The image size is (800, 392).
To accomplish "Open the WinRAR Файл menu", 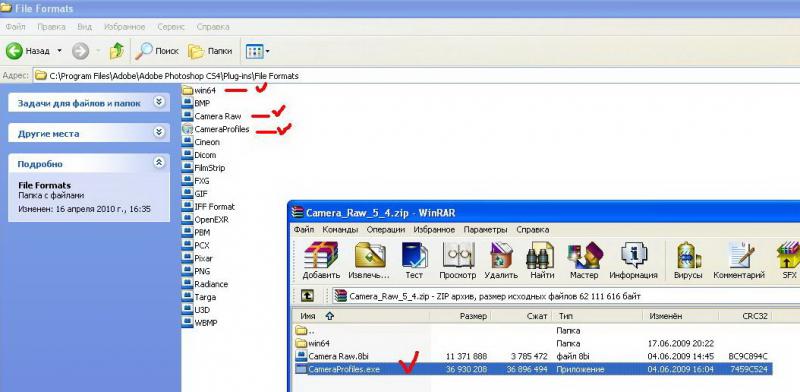I will (x=304, y=230).
